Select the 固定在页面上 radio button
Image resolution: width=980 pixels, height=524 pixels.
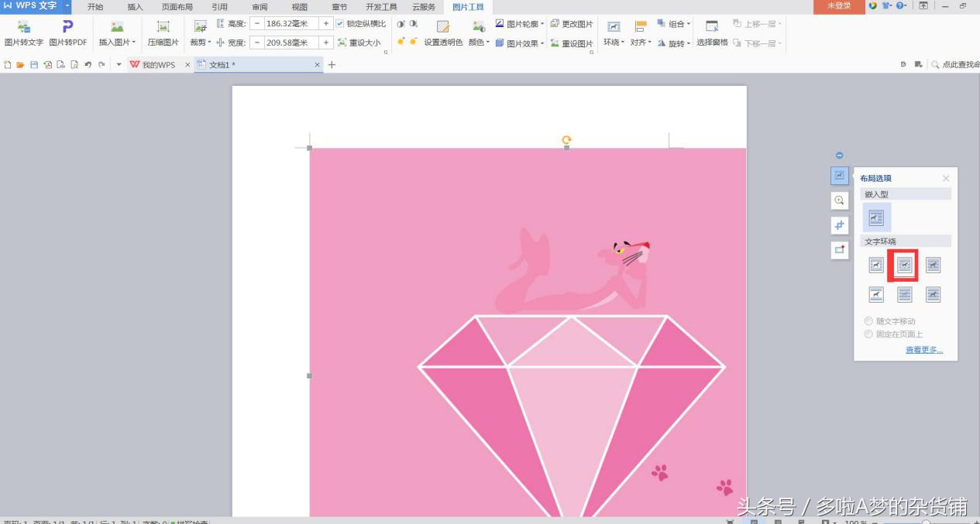pos(868,334)
